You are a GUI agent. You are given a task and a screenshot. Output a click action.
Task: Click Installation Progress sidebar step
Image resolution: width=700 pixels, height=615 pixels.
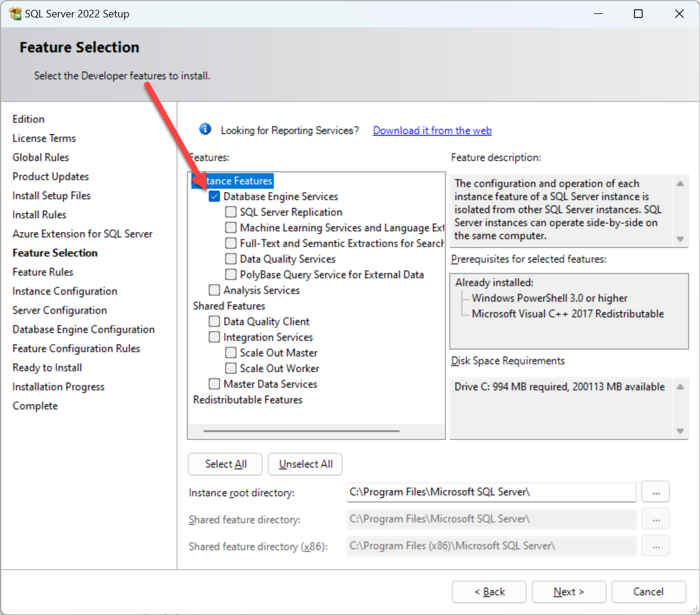[58, 386]
